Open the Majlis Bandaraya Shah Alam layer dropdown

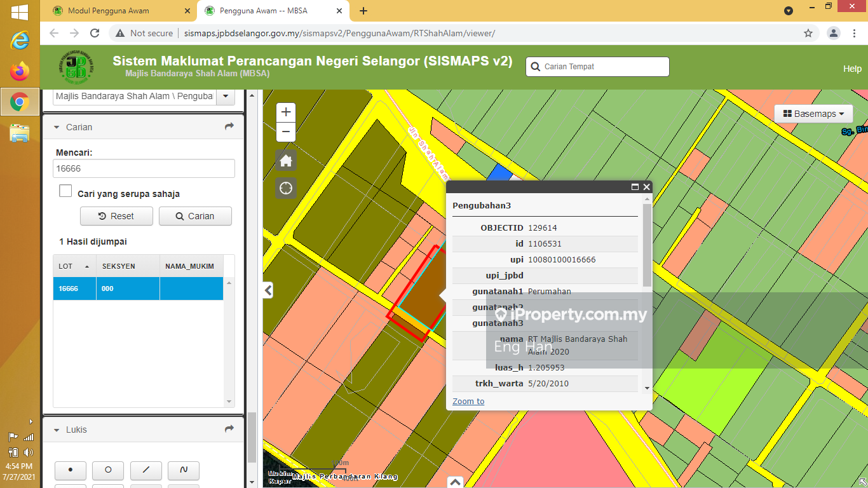click(x=226, y=97)
